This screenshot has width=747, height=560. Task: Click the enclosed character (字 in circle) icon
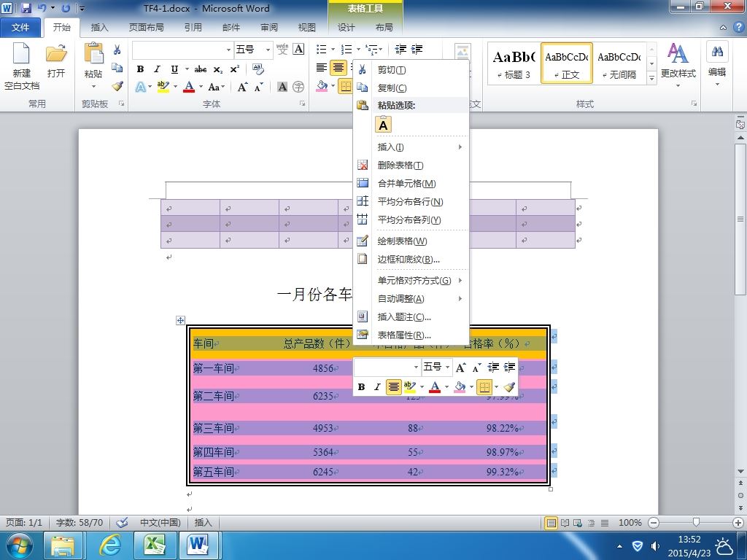click(298, 87)
